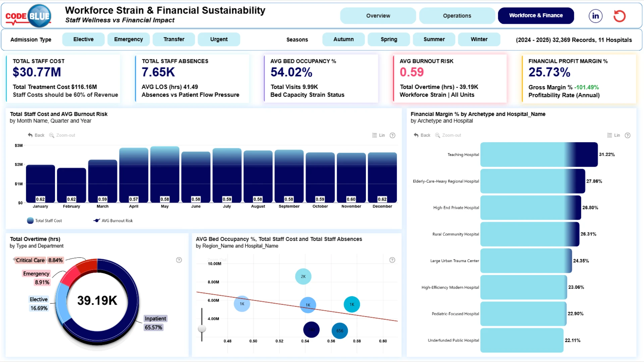Filter by Winter season

pos(479,39)
